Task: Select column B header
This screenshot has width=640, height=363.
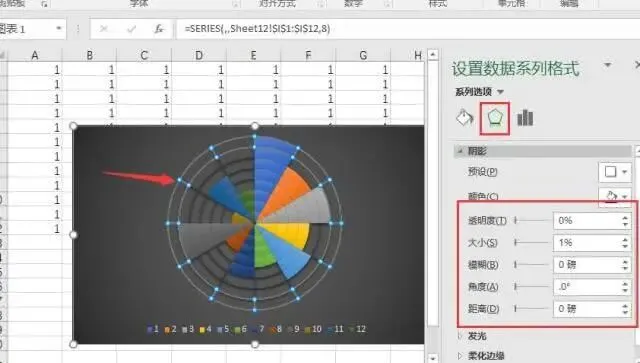Action: click(x=89, y=55)
